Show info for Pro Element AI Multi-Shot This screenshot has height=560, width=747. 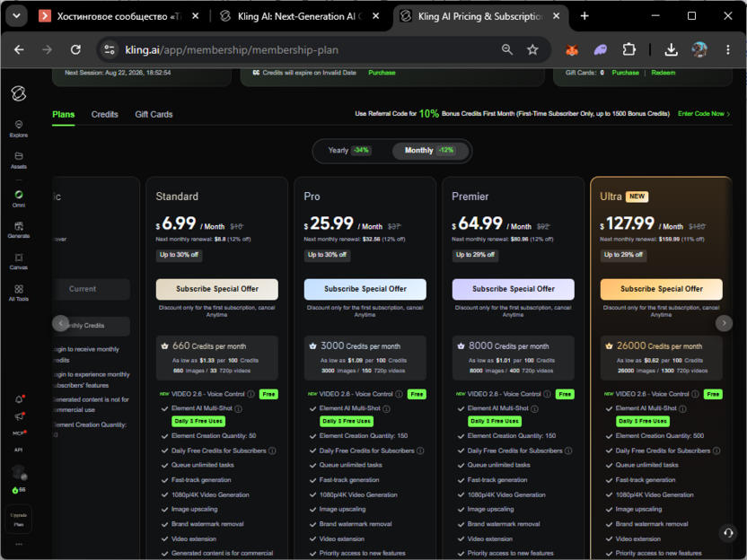pos(386,408)
